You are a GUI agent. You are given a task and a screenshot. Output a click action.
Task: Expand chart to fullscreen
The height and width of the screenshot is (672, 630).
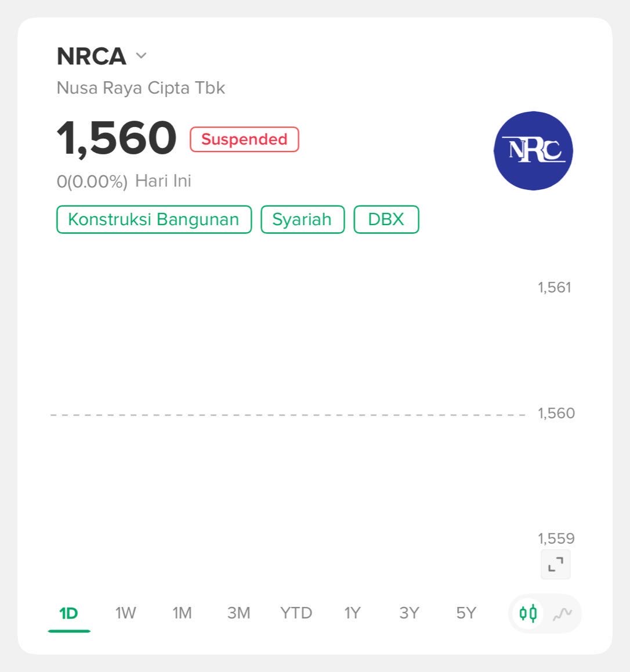tap(556, 564)
